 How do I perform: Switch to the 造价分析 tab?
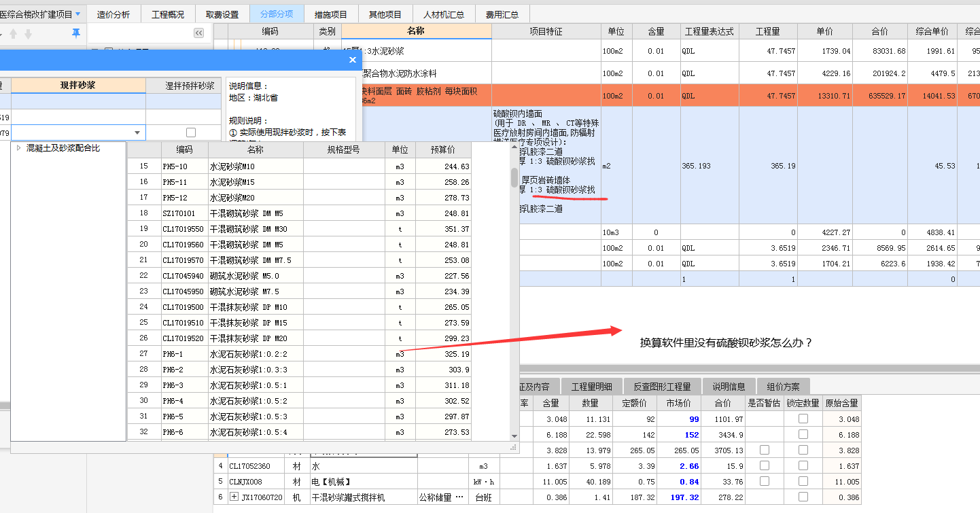pos(113,14)
